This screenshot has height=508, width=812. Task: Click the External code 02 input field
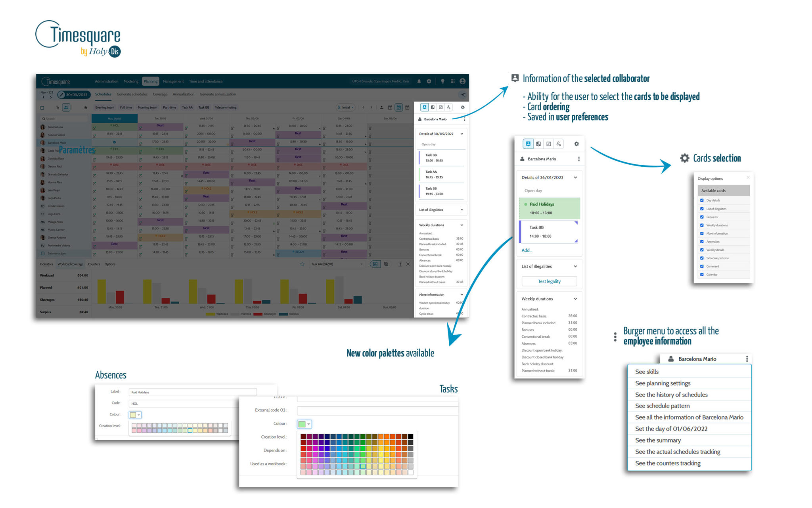(x=377, y=410)
